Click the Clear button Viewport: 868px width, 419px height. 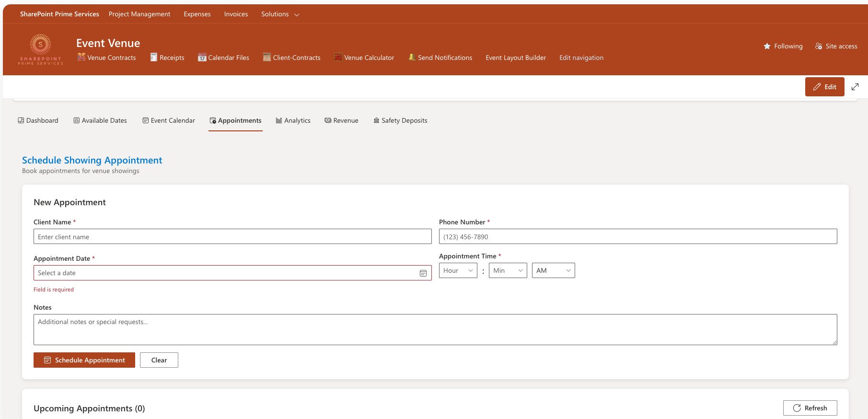pyautogui.click(x=159, y=360)
